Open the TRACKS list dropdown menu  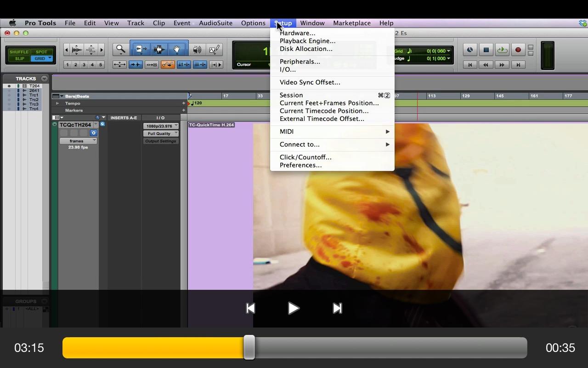[x=44, y=79]
